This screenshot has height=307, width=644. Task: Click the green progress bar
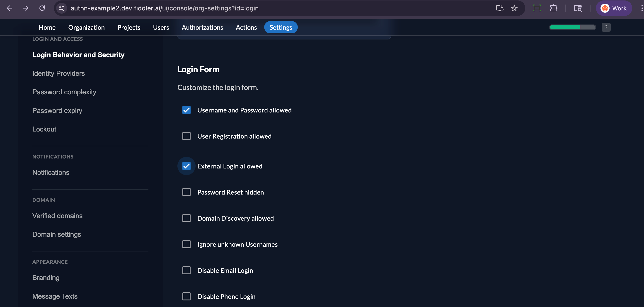572,27
